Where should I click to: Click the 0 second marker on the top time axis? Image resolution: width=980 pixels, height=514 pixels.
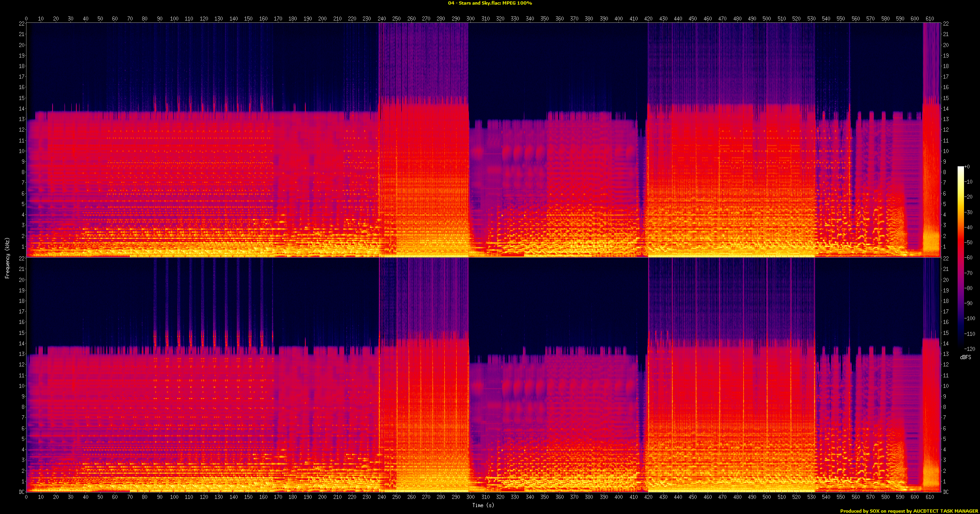26,19
